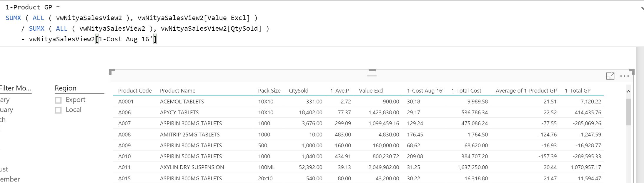Click AXYLIN DRY SUSPENSION product name

(x=192, y=167)
